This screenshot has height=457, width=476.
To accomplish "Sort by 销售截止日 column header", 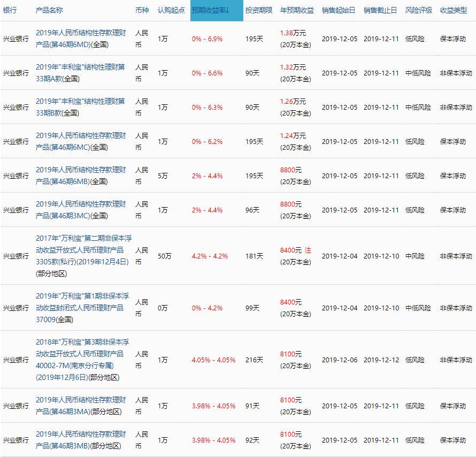I will pyautogui.click(x=380, y=10).
